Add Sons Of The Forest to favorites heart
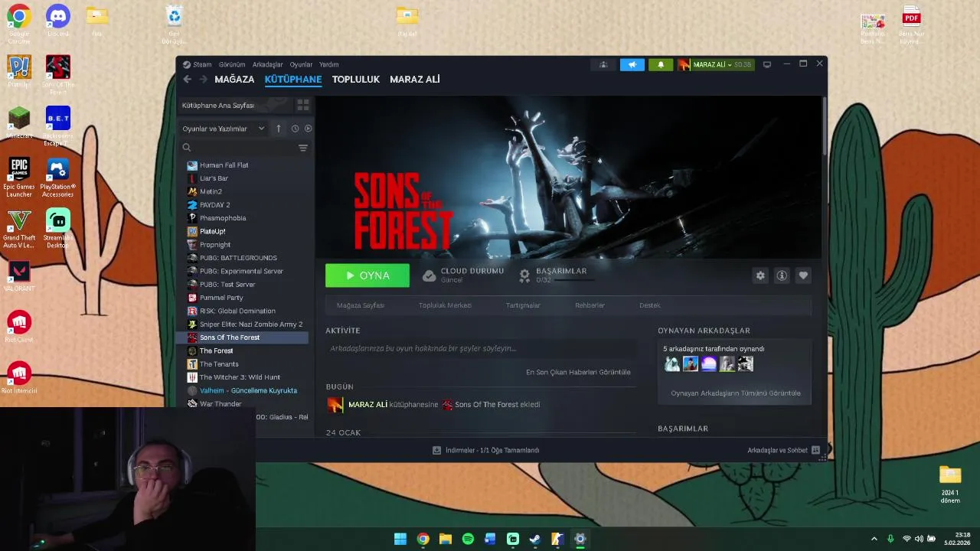This screenshot has width=980, height=551. [x=803, y=275]
